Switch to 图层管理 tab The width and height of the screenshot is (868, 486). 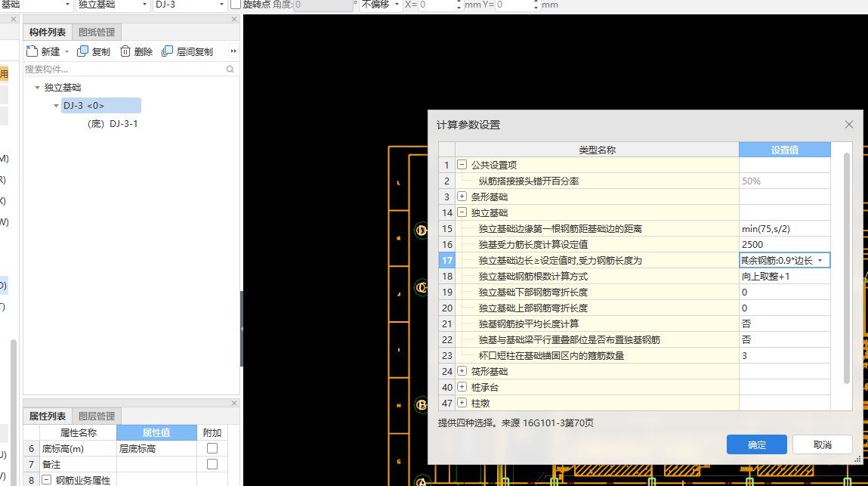click(97, 416)
